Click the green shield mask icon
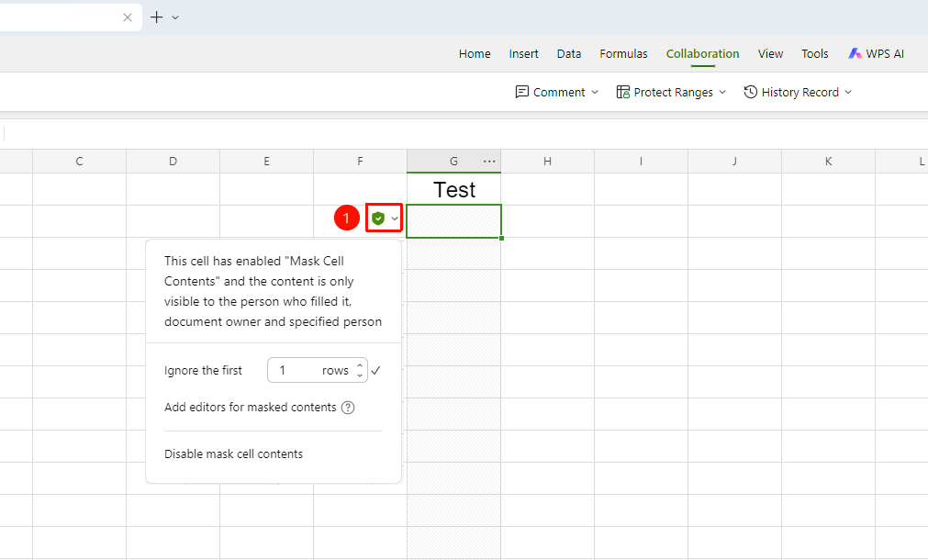The height and width of the screenshot is (560, 928). pyautogui.click(x=378, y=218)
